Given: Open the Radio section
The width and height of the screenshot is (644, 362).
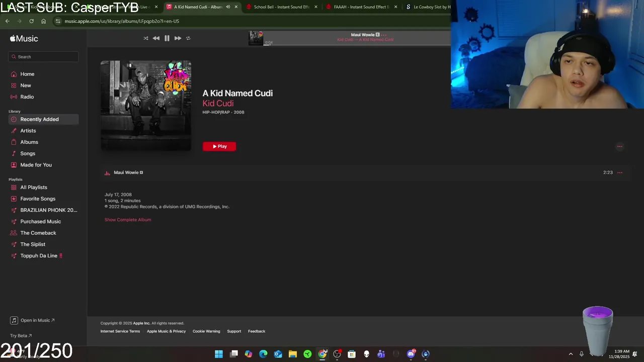Looking at the screenshot, I should pyautogui.click(x=27, y=97).
